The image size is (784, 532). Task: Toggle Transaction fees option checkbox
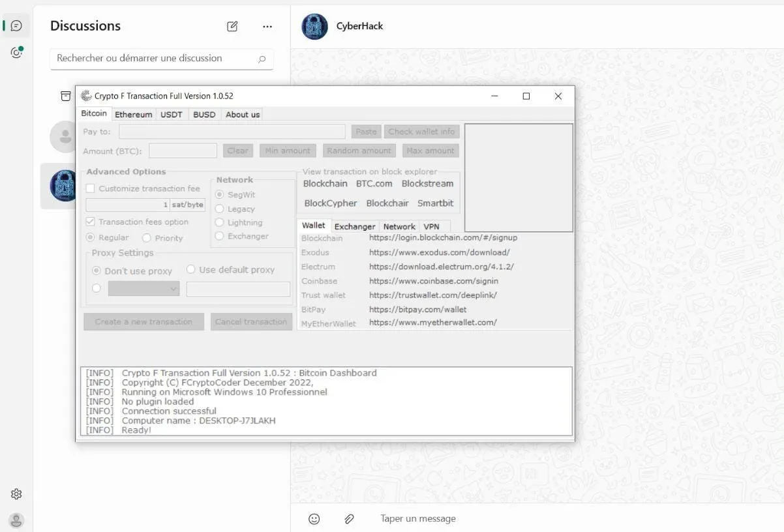coord(91,222)
